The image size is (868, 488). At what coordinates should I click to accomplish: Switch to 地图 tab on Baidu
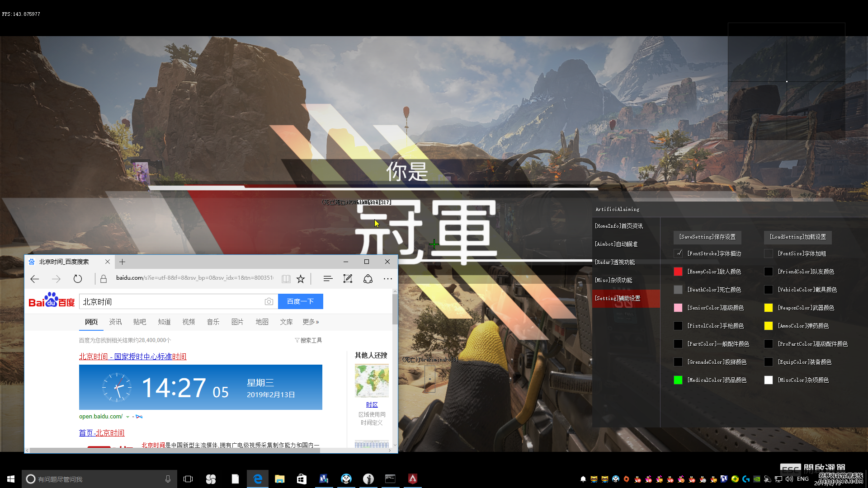pyautogui.click(x=262, y=322)
